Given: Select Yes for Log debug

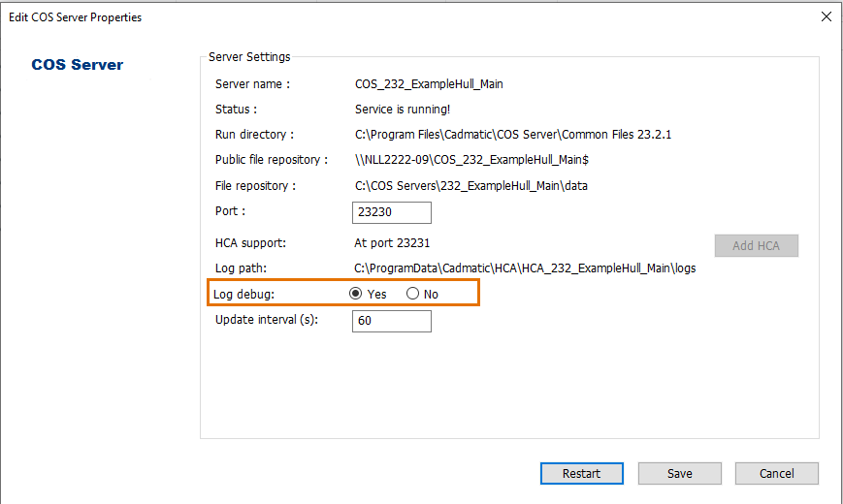Looking at the screenshot, I should (x=356, y=294).
